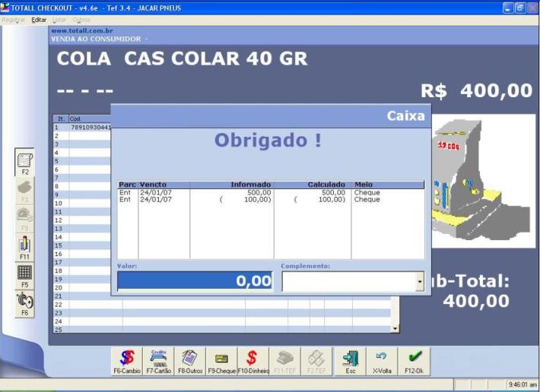Open the Editar menu
Viewport: 540px width, 392px height.
[39, 20]
